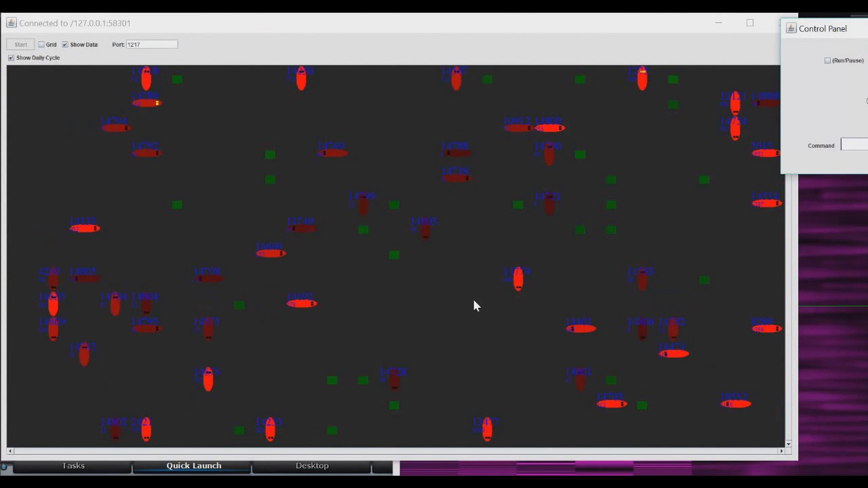Viewport: 868px width, 488px height.
Task: Click the horizontal scrollbar right arrow
Action: (x=781, y=451)
